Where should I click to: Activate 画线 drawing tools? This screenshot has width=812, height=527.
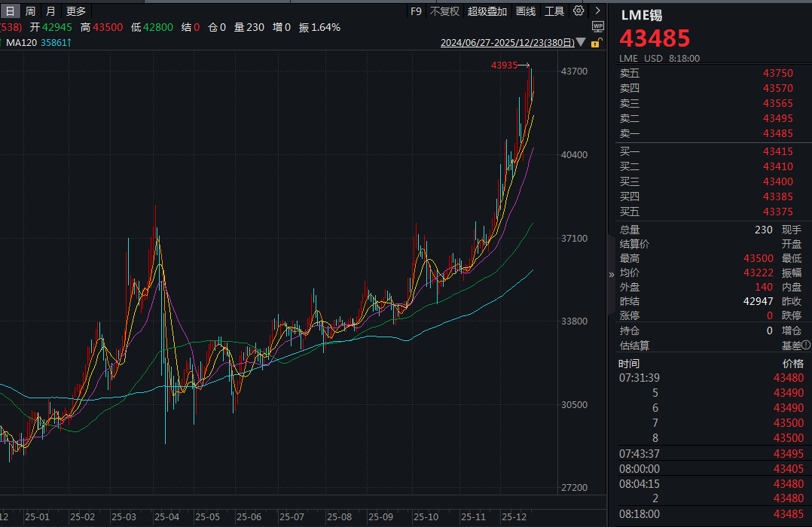526,11
